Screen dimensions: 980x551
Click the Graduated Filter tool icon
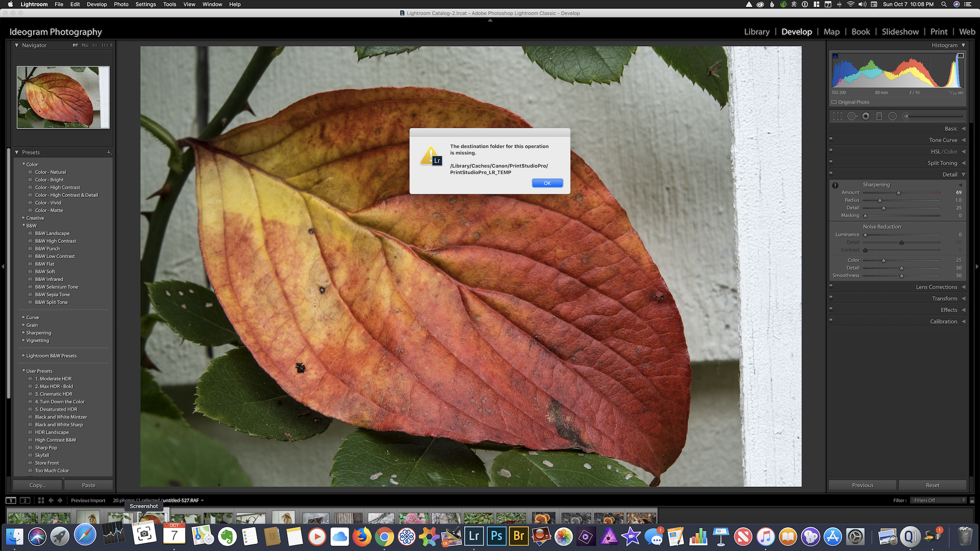click(x=879, y=117)
